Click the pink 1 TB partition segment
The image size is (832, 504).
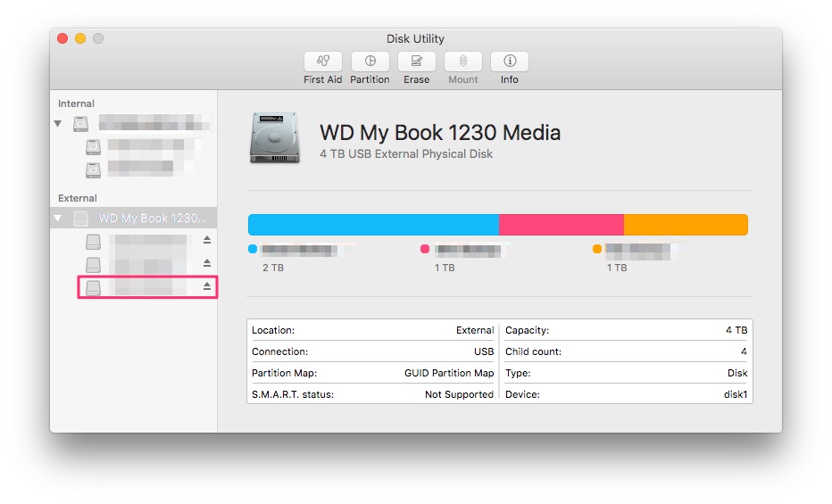[x=562, y=225]
